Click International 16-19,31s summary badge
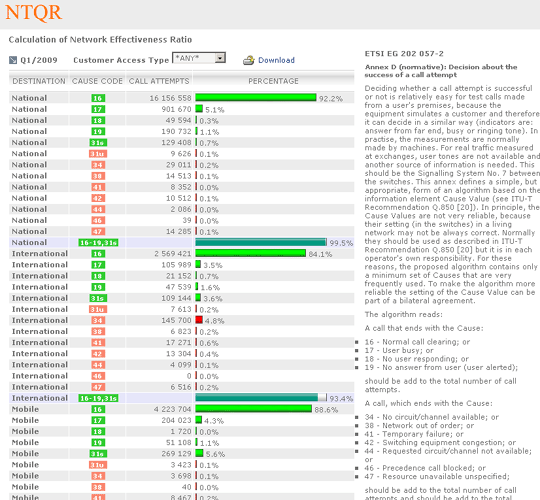 pyautogui.click(x=98, y=398)
